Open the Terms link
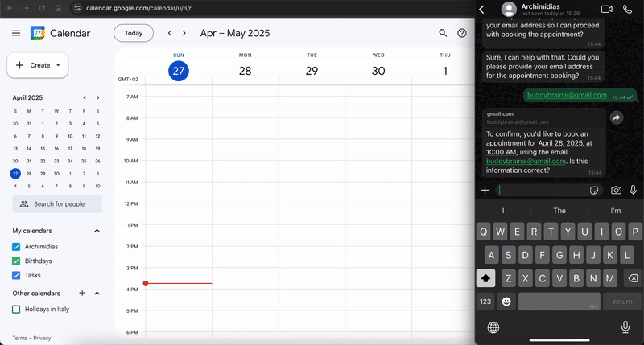The image size is (644, 345). point(19,338)
